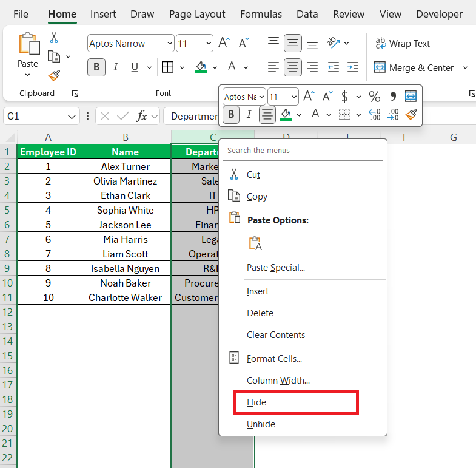
Task: Expand the Borders options arrow in ribbon
Action: pyautogui.click(x=182, y=67)
